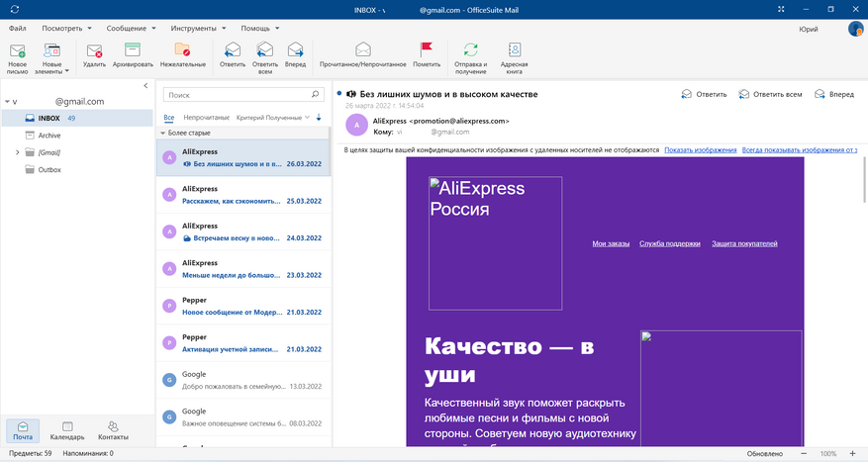Click the reading pane Вперед button
The image size is (868, 462).
point(834,94)
